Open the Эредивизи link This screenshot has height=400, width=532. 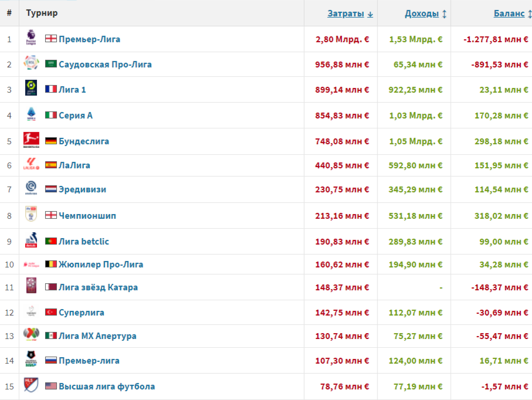83,189
